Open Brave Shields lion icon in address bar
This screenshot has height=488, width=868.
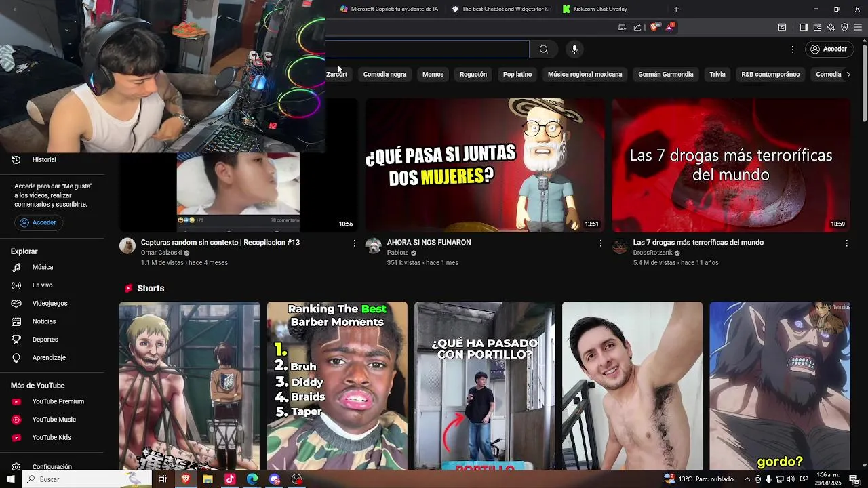(654, 27)
